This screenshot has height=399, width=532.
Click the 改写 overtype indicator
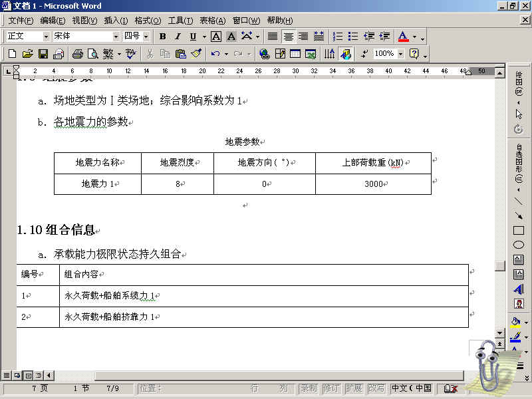click(x=376, y=388)
